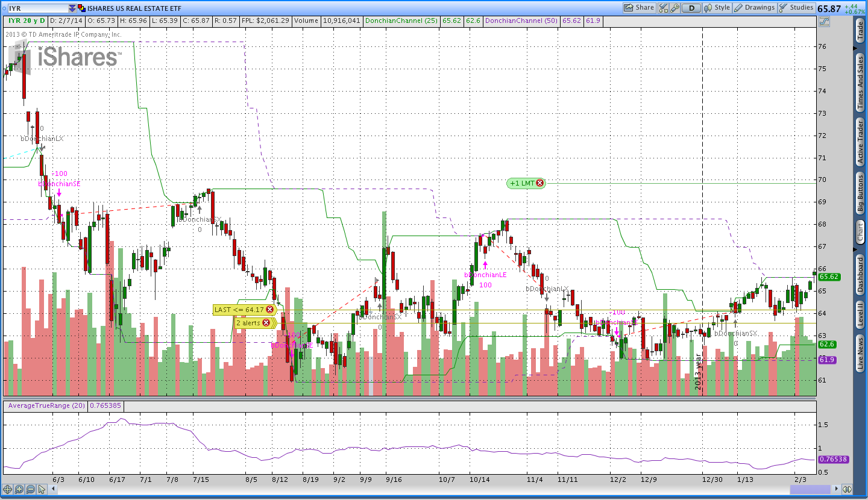Zoom in with magnifier plus icon
The height and width of the screenshot is (500, 868).
[x=19, y=490]
